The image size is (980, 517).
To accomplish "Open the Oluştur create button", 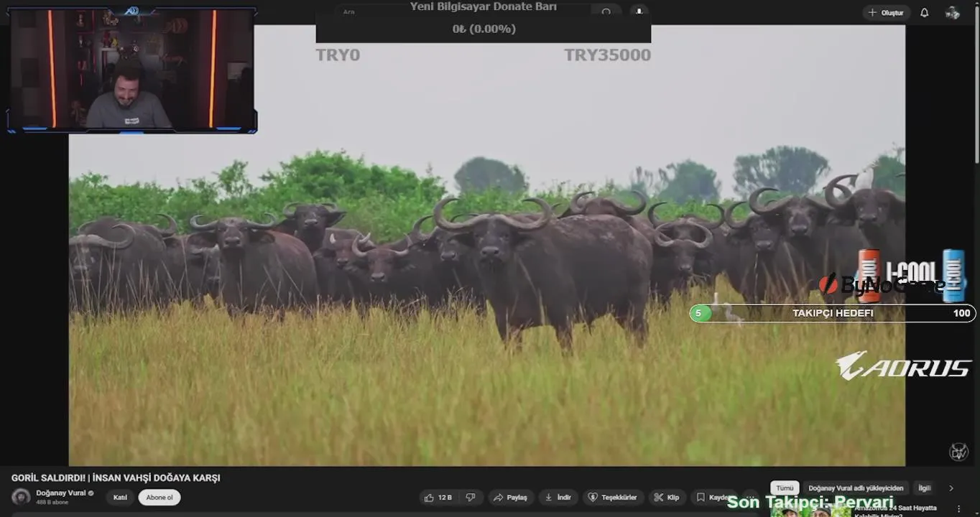I will point(886,13).
